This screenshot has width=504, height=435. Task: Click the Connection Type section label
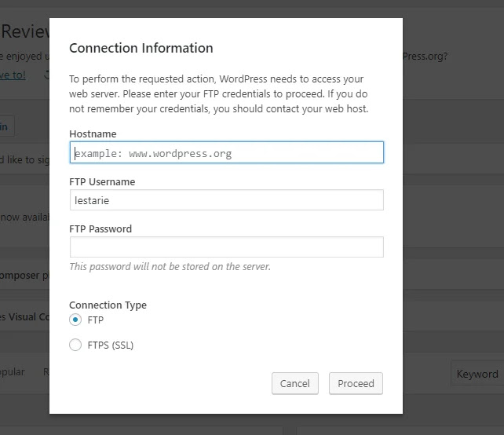108,305
